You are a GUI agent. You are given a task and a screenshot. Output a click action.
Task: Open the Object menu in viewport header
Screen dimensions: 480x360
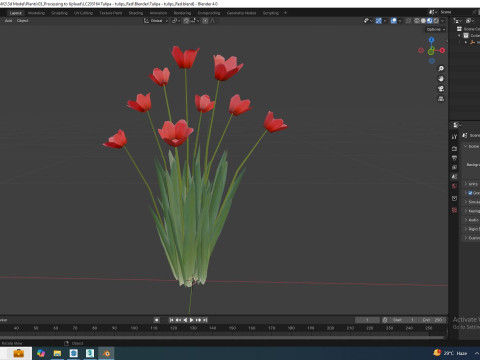coord(22,21)
